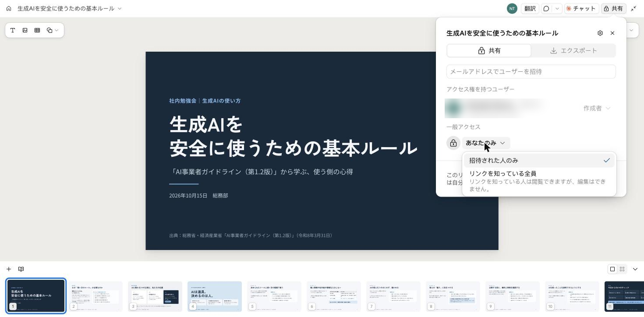Add a new slide with plus icon
Viewport: 644px width, 317px height.
click(9, 269)
